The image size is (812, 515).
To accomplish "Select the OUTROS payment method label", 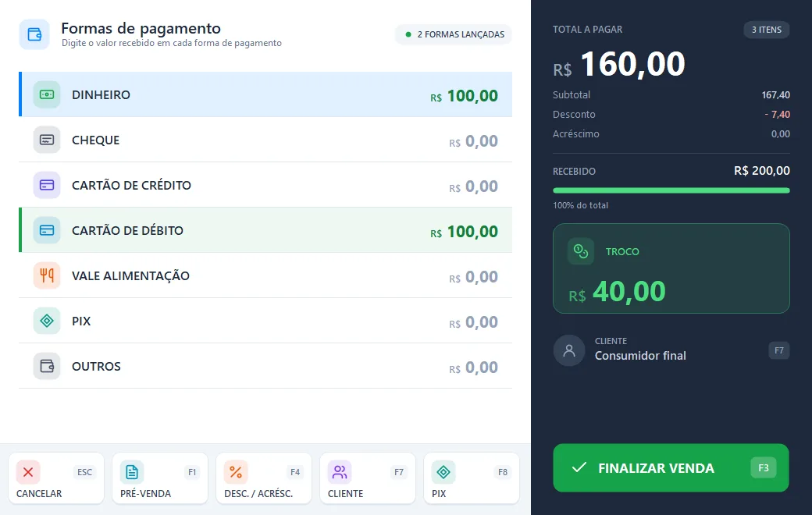I will tap(96, 367).
